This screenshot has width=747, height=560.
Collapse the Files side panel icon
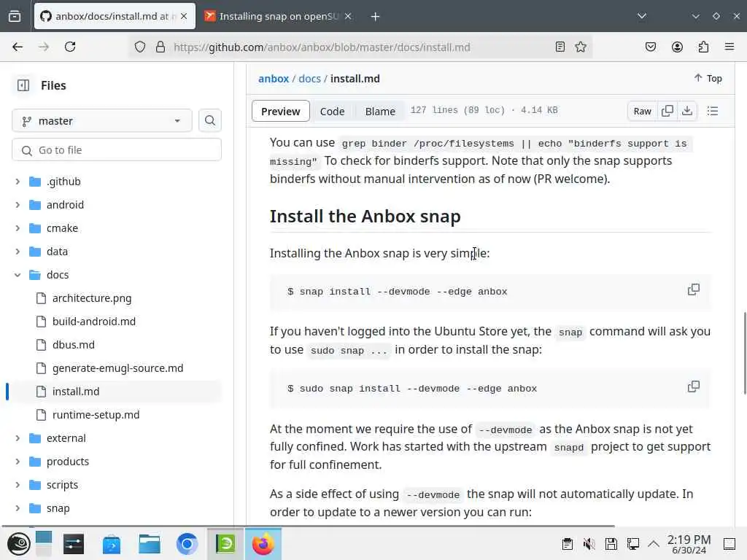(23, 85)
